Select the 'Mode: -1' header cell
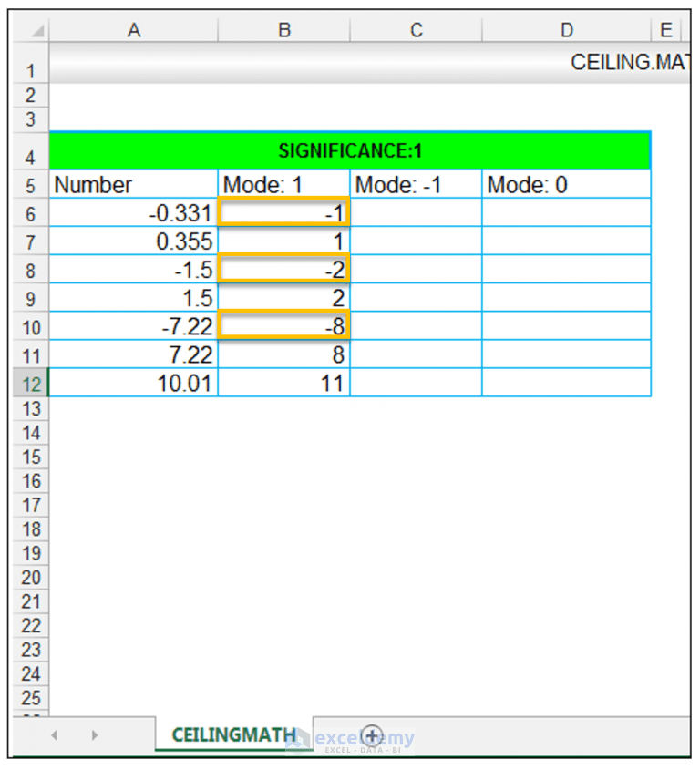700x770 pixels. [x=416, y=184]
